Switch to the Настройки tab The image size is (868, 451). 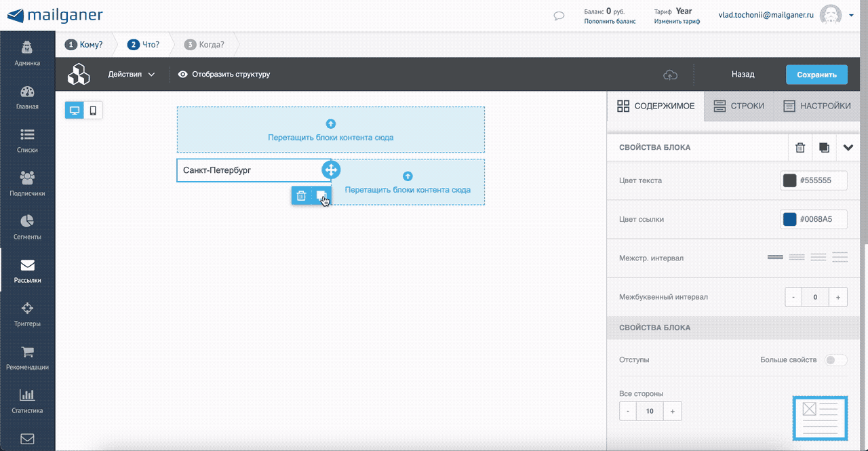click(816, 106)
